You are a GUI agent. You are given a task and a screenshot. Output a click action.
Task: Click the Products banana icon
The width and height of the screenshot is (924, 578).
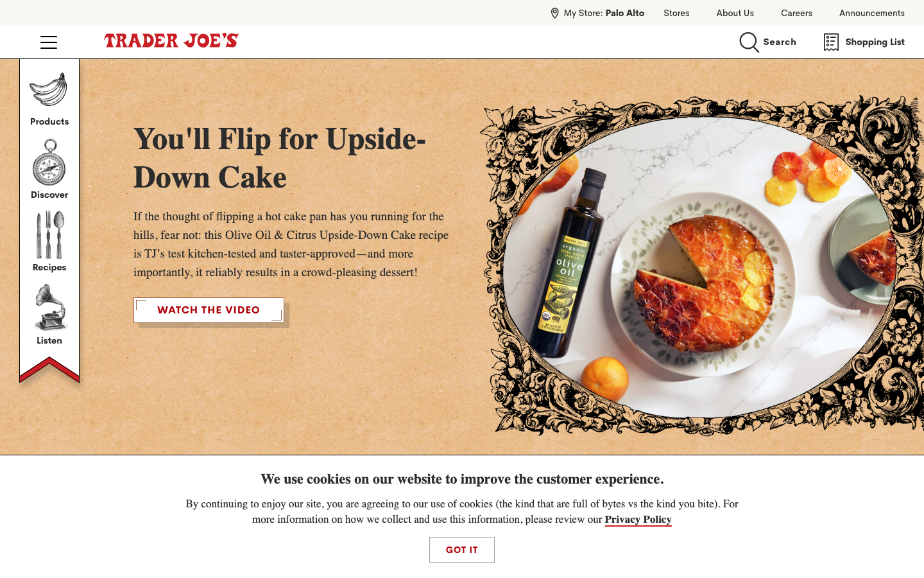[x=49, y=89]
